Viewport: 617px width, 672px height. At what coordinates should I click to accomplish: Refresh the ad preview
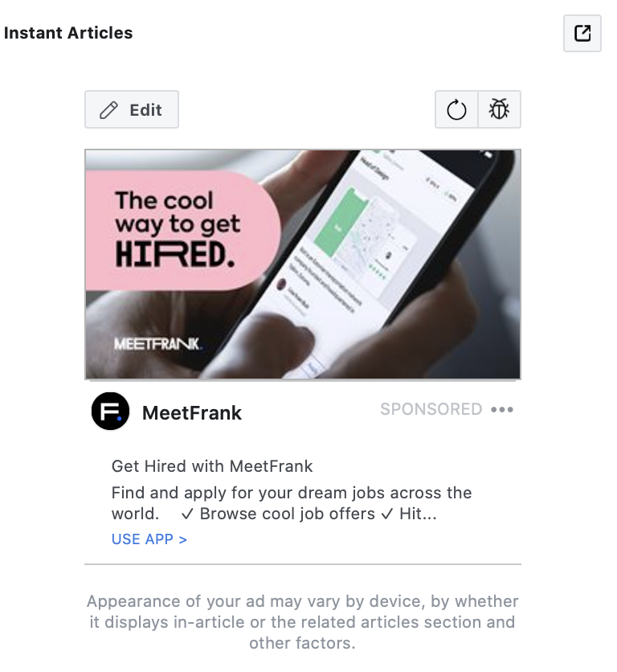click(456, 109)
